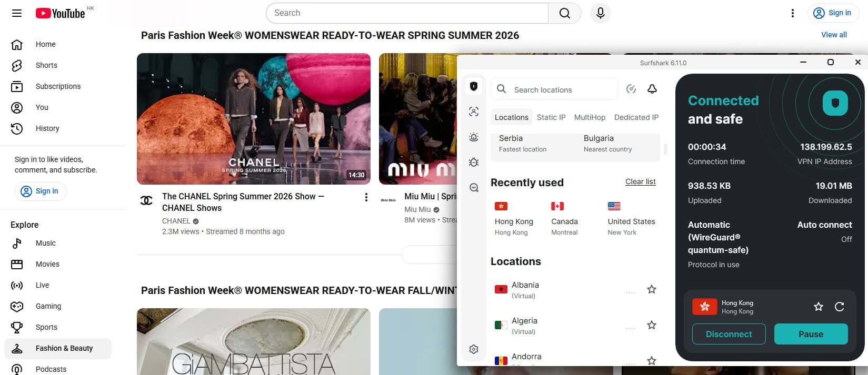
Task: Open Surfshark speed test icon
Action: pyautogui.click(x=631, y=89)
